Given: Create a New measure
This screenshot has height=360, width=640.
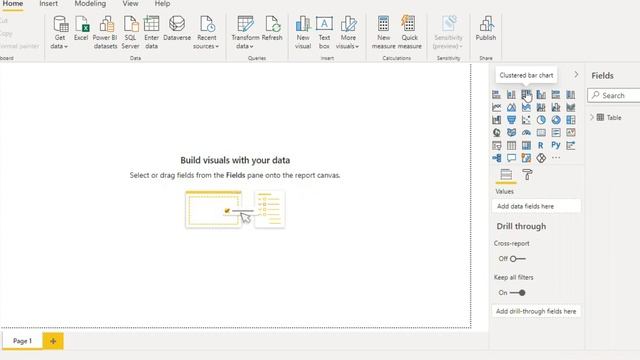Looking at the screenshot, I should (383, 32).
